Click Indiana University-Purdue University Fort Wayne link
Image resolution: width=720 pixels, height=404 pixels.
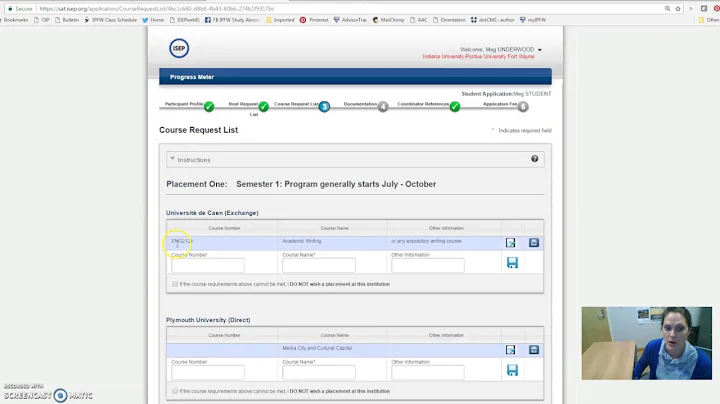pos(478,56)
